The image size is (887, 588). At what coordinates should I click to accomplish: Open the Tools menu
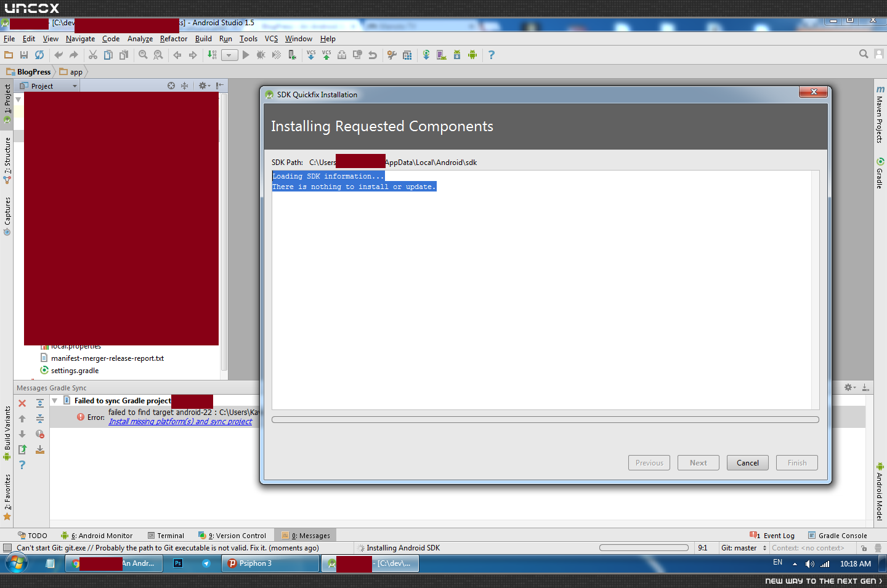(x=248, y=39)
